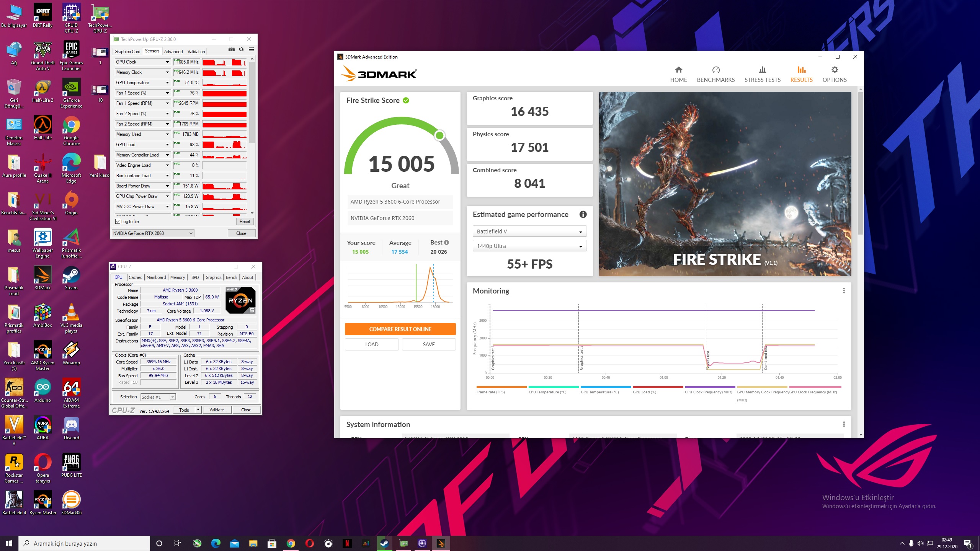This screenshot has width=980, height=551.
Task: Open the GeForce Experience desktop icon
Action: pyautogui.click(x=71, y=93)
